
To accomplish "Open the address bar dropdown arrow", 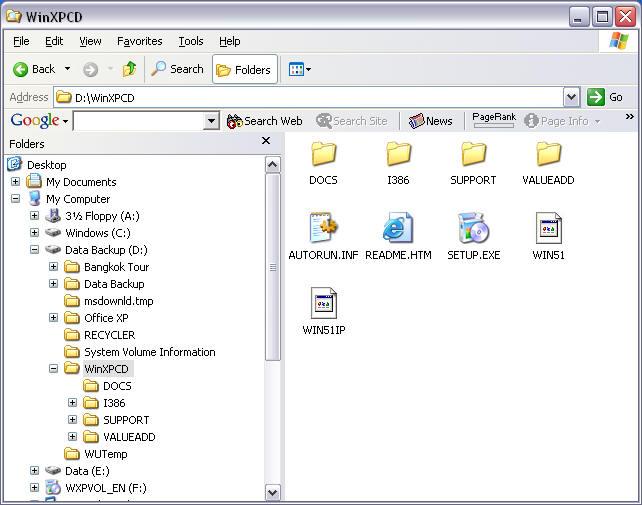I will click(x=572, y=97).
